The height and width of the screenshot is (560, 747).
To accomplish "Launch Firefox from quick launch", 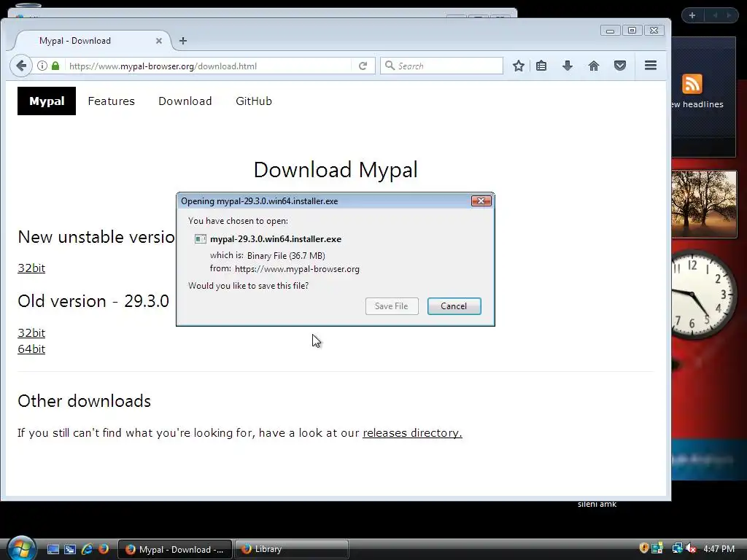I will tap(104, 549).
